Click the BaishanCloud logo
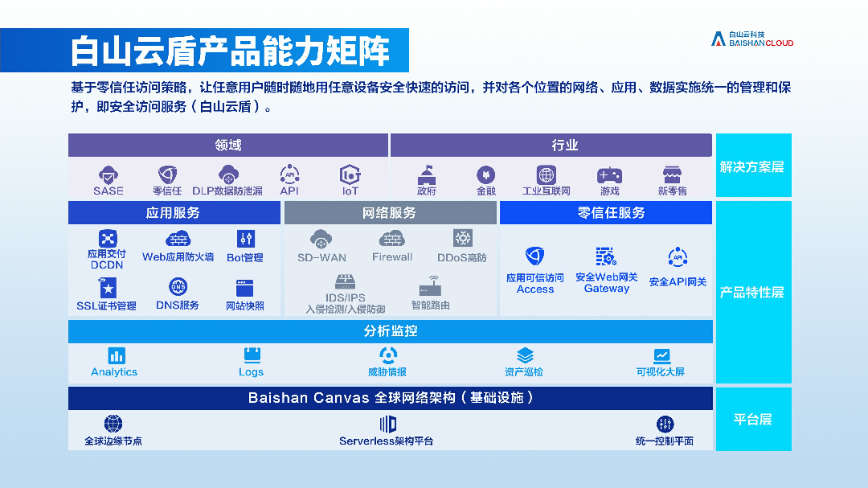Image resolution: width=868 pixels, height=488 pixels. 752,39
